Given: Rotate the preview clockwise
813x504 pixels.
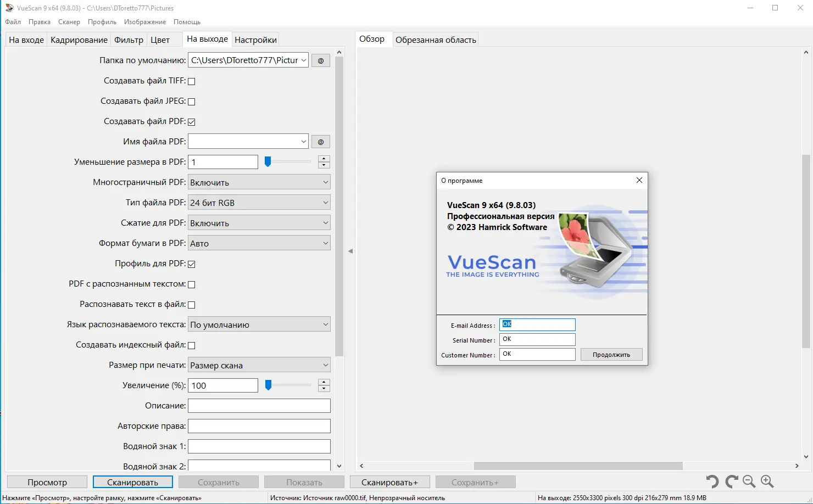Looking at the screenshot, I should 731,481.
